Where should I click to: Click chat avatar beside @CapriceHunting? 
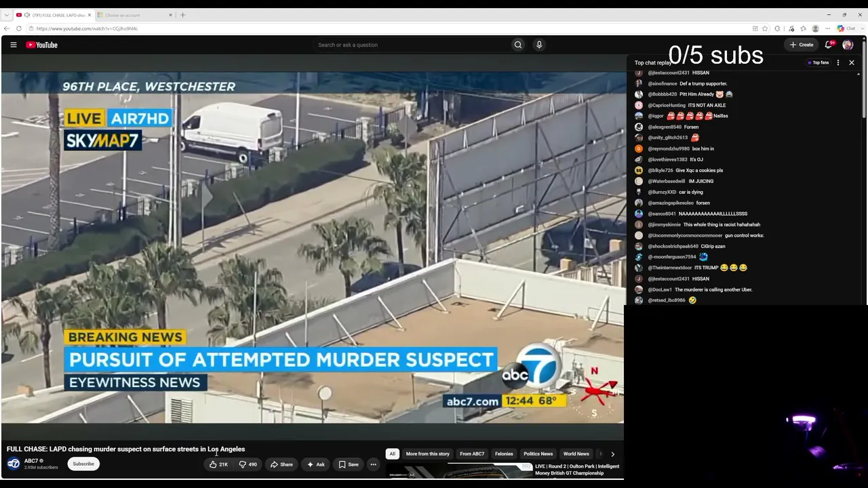click(x=639, y=105)
